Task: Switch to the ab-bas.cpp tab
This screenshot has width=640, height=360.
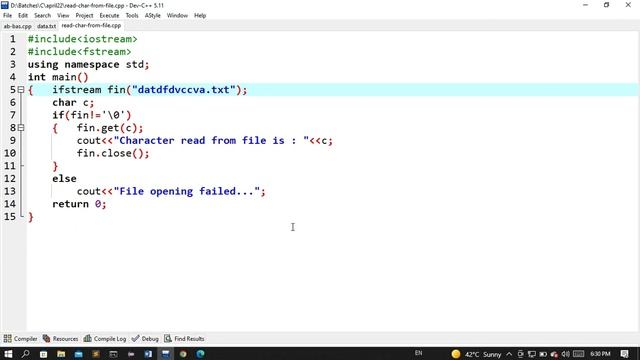Action: click(18, 26)
